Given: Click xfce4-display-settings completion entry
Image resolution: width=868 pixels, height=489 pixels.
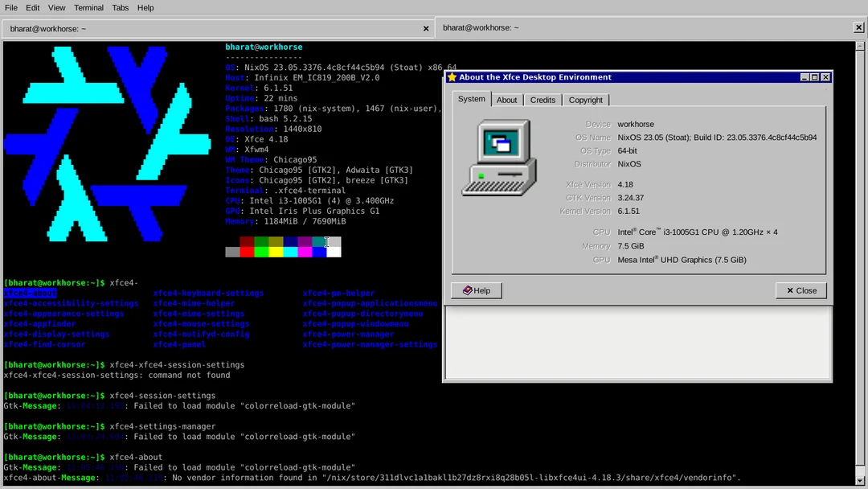Looking at the screenshot, I should pos(56,334).
